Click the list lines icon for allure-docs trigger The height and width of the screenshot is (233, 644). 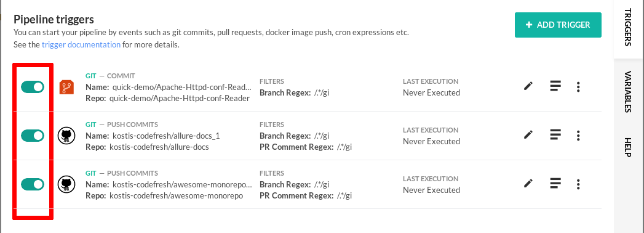555,135
